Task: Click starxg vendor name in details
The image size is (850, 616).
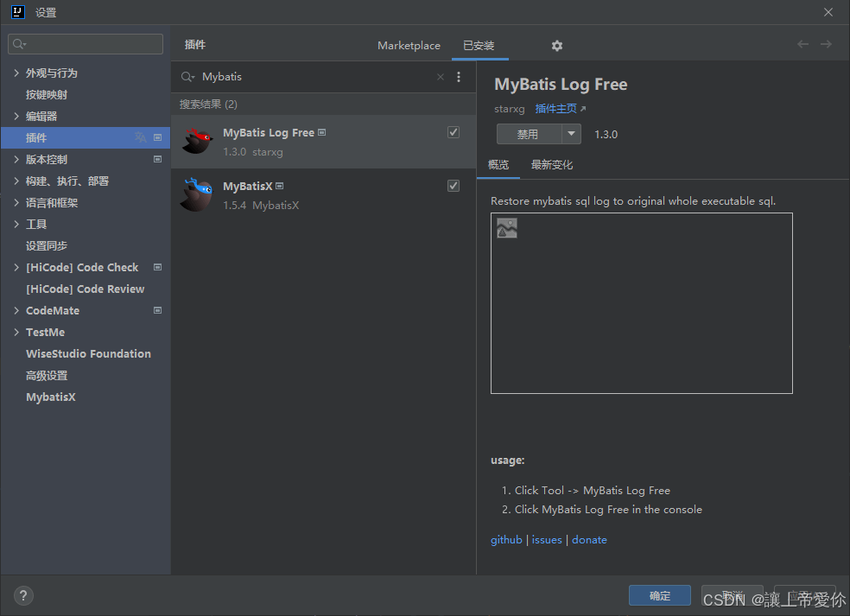Action: (x=510, y=109)
